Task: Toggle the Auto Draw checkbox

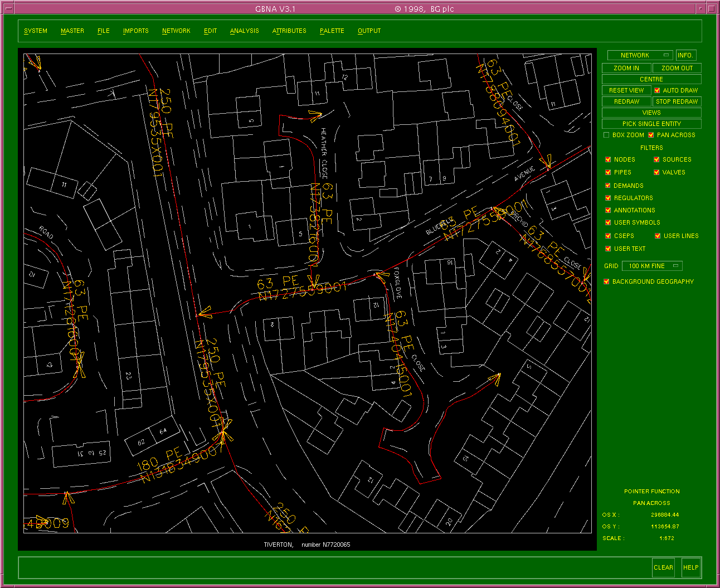Action: pyautogui.click(x=657, y=90)
